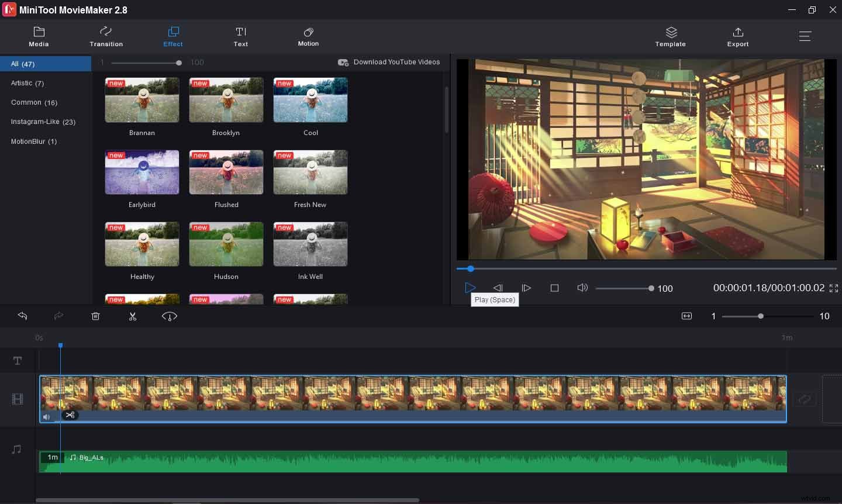Switch to the Transition panel
The image size is (842, 504).
click(x=106, y=36)
